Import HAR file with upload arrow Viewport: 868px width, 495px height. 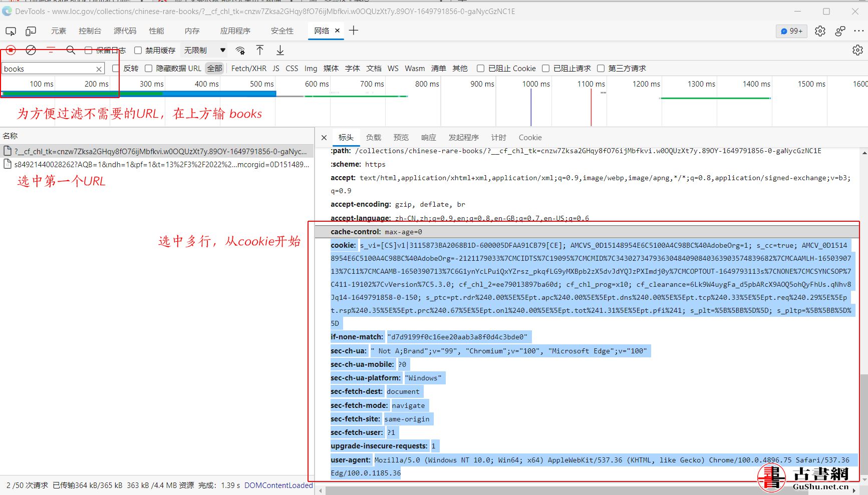(x=260, y=50)
